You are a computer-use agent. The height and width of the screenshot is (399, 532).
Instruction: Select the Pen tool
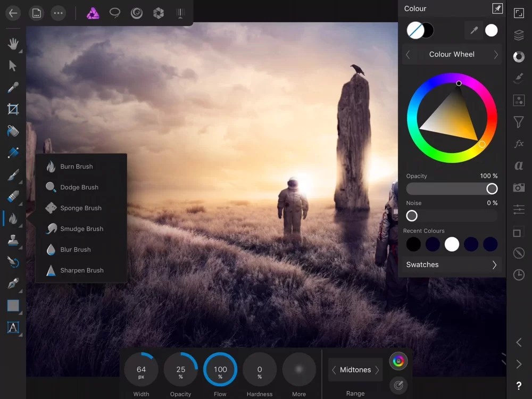click(13, 284)
